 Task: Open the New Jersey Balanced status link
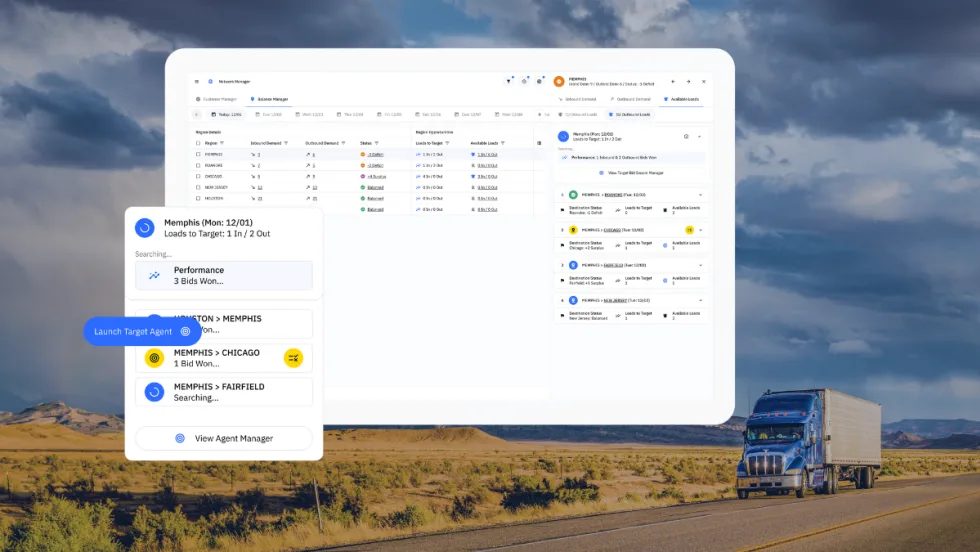coord(376,188)
